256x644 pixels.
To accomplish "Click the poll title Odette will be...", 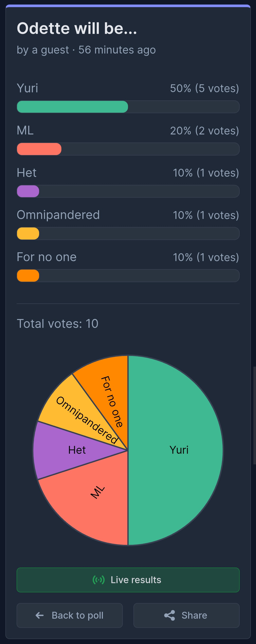I will click(77, 28).
